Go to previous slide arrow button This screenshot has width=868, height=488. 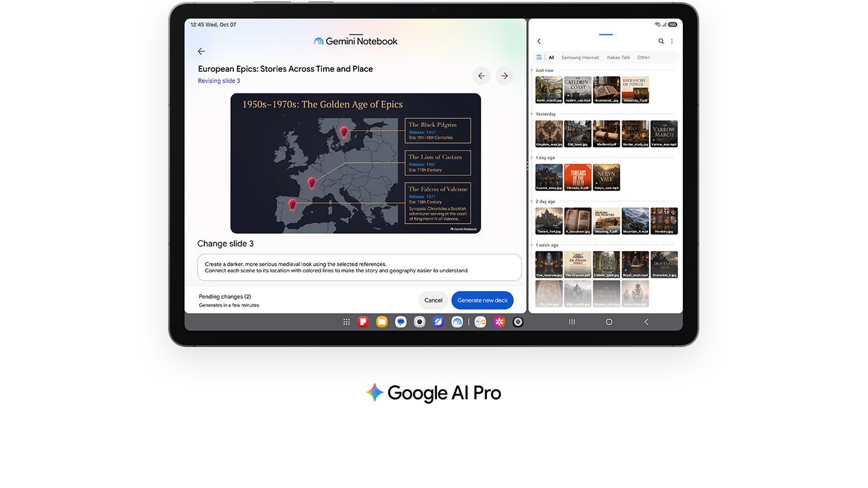coord(481,76)
